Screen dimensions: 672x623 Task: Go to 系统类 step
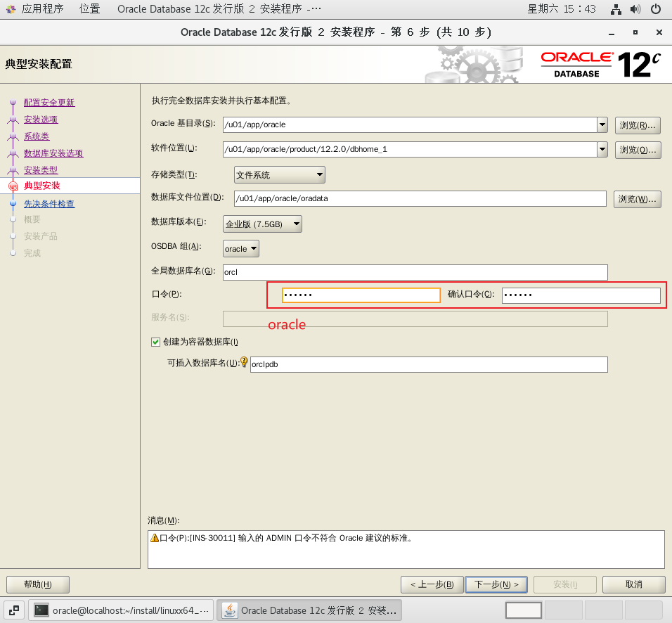[x=37, y=136]
